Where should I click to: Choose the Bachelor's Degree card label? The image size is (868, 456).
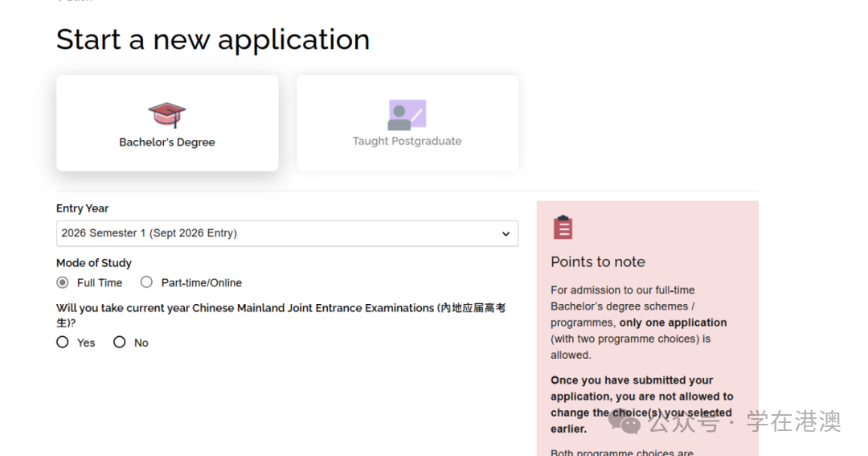(167, 142)
